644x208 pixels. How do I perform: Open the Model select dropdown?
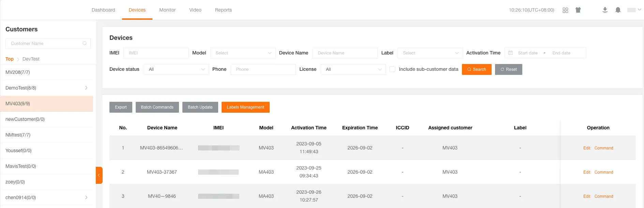243,53
